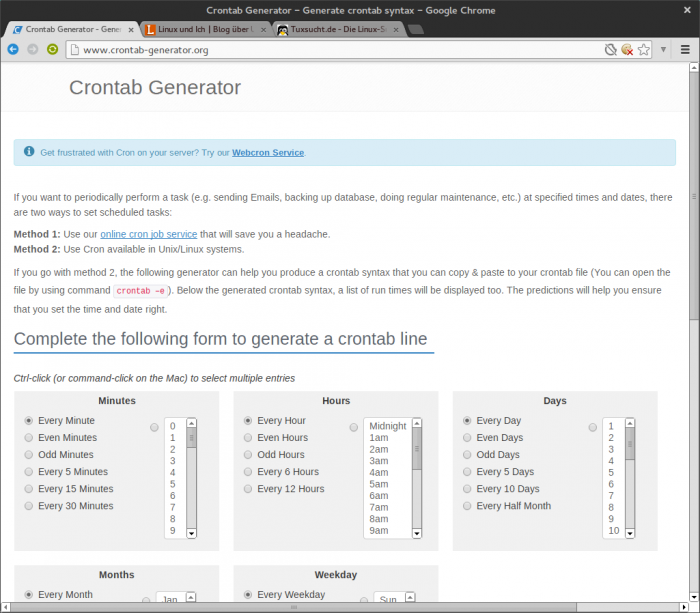
Task: Click the browser back arrow button
Action: (x=13, y=49)
